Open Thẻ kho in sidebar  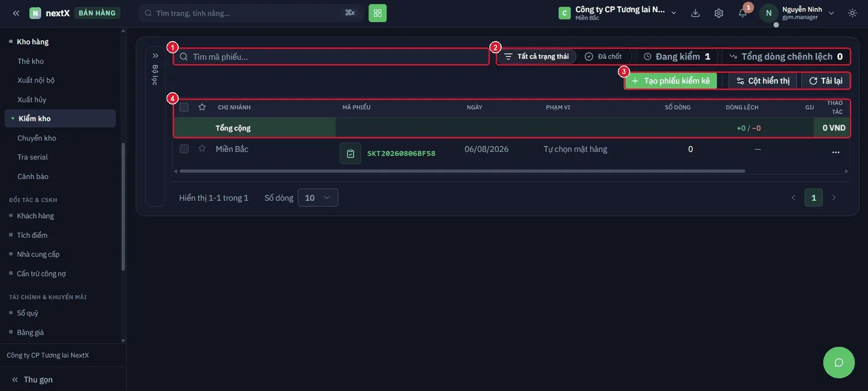[x=31, y=61]
